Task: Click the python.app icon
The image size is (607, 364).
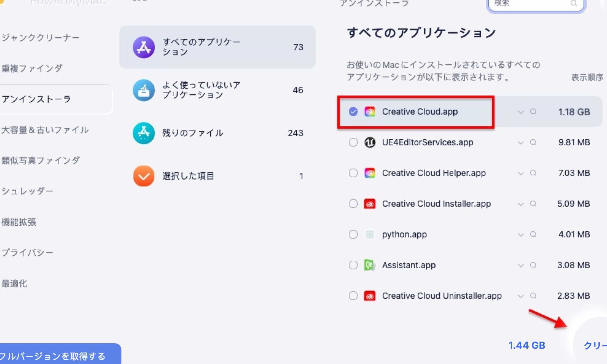Action: pos(370,234)
